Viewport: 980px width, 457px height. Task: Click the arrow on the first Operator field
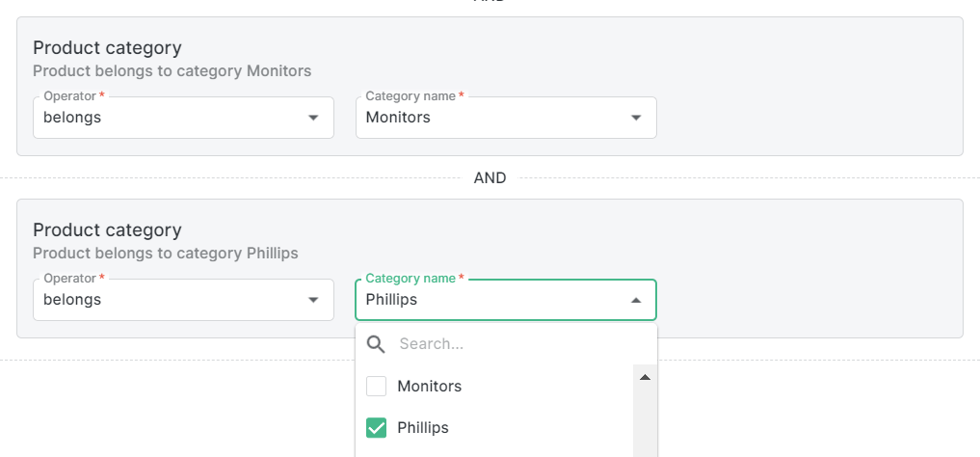pyautogui.click(x=312, y=118)
